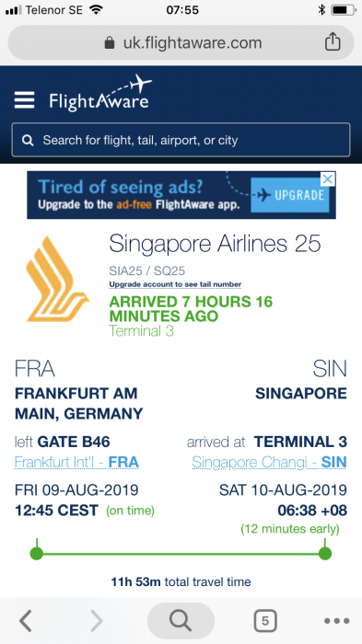Tap the browser bottom search button
Image resolution: width=362 pixels, height=644 pixels.
point(181,620)
